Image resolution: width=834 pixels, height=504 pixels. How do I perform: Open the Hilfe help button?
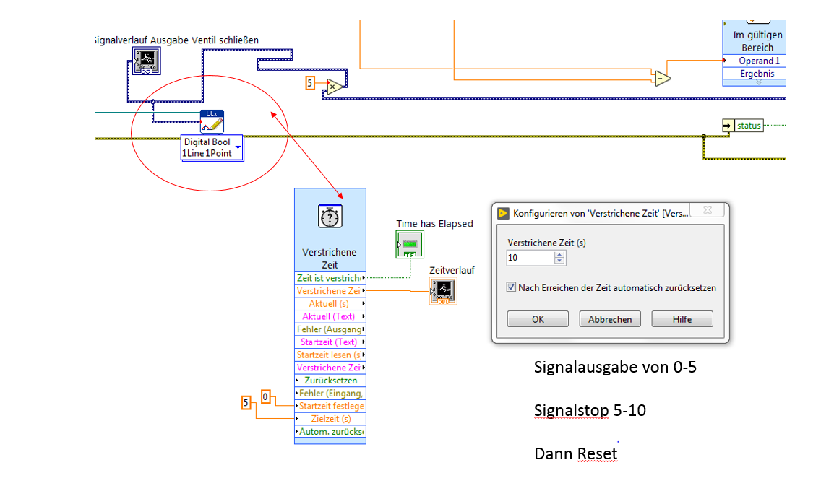tap(682, 319)
